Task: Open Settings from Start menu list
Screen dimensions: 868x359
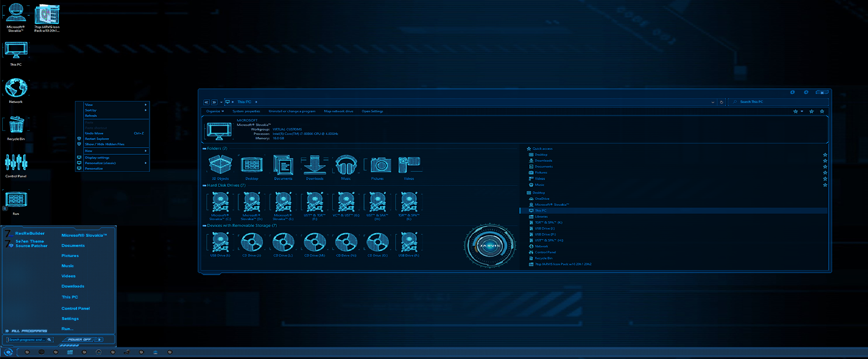Action: 70,319
